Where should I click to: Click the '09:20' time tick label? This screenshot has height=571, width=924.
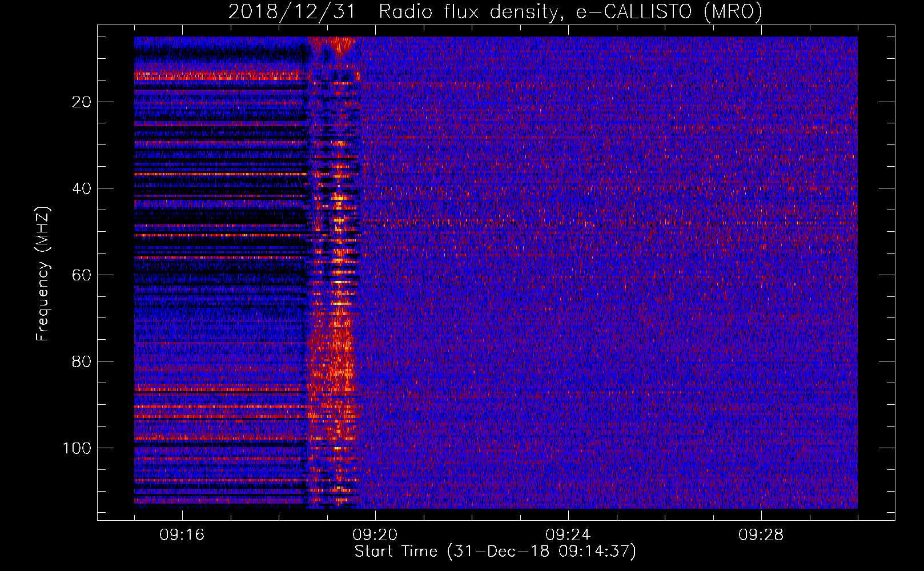(x=375, y=535)
